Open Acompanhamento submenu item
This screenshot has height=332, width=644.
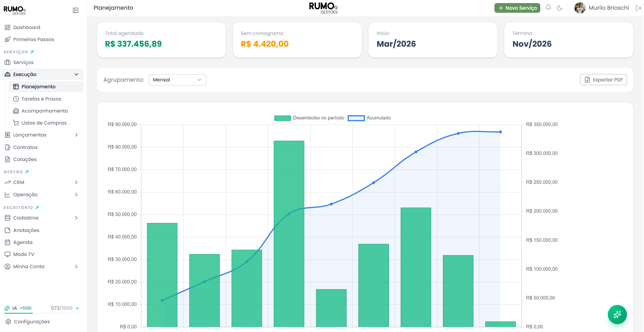tap(46, 111)
